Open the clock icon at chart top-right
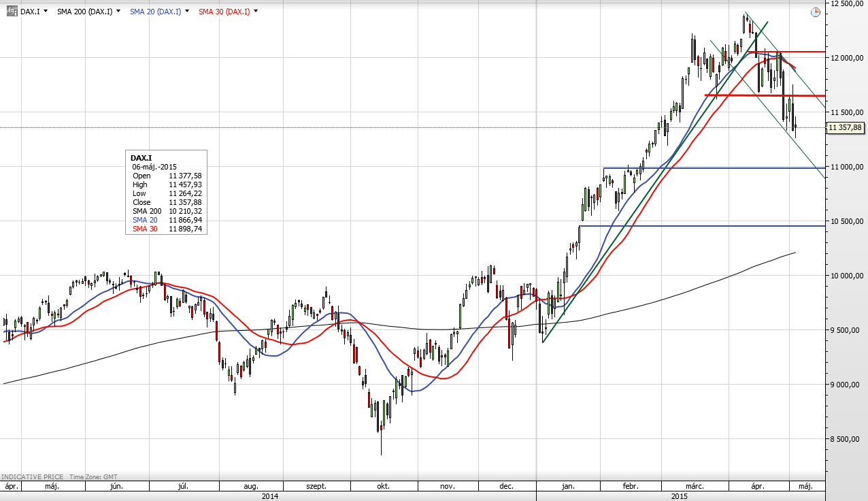 816,12
